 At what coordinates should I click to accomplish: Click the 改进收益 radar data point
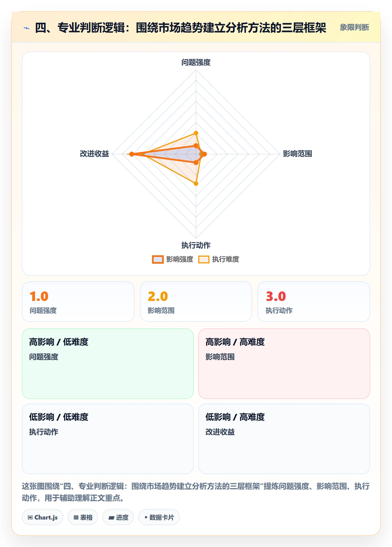pos(132,154)
